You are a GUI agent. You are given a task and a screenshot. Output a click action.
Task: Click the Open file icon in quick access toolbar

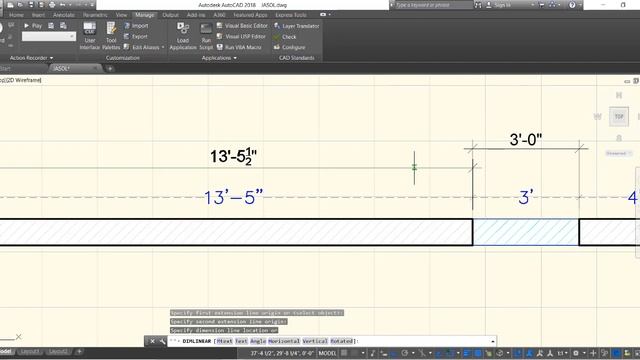pos(20,5)
